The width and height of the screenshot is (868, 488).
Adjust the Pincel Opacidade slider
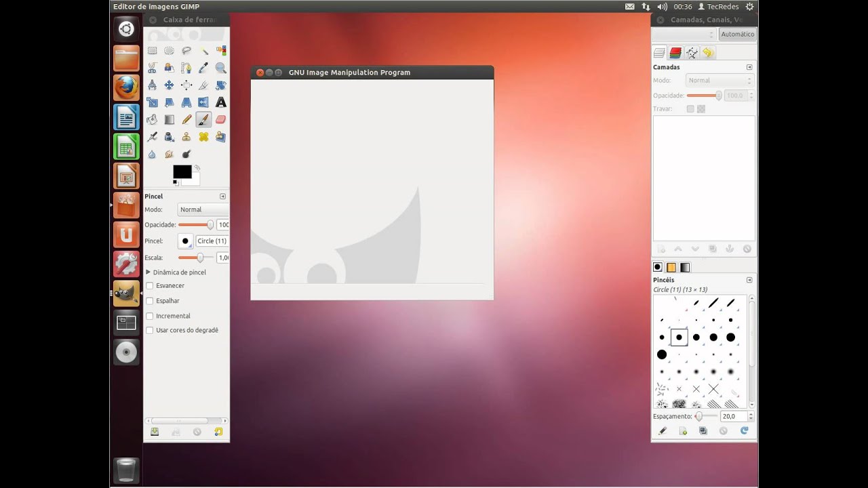[196, 224]
